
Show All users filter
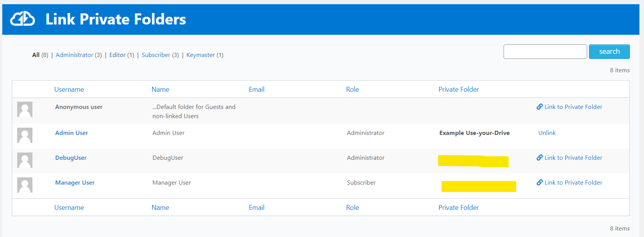point(36,55)
